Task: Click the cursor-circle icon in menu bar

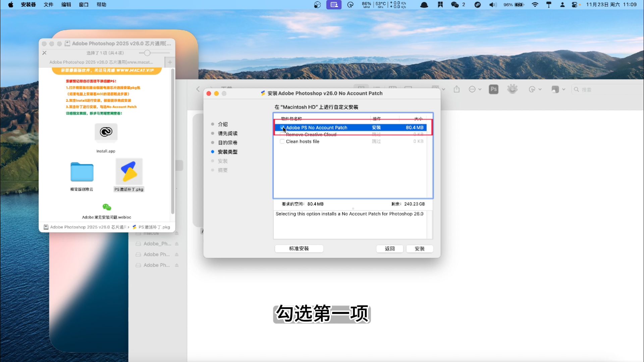Action: [x=351, y=5]
